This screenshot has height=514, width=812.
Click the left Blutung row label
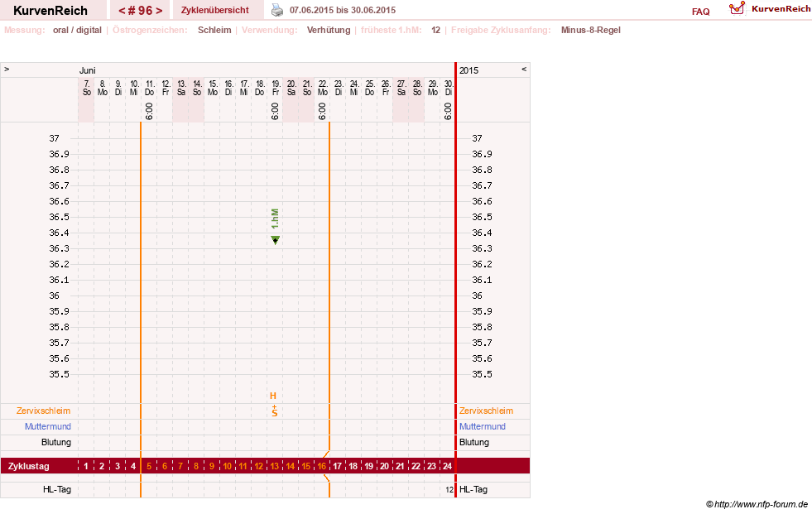pyautogui.click(x=56, y=442)
